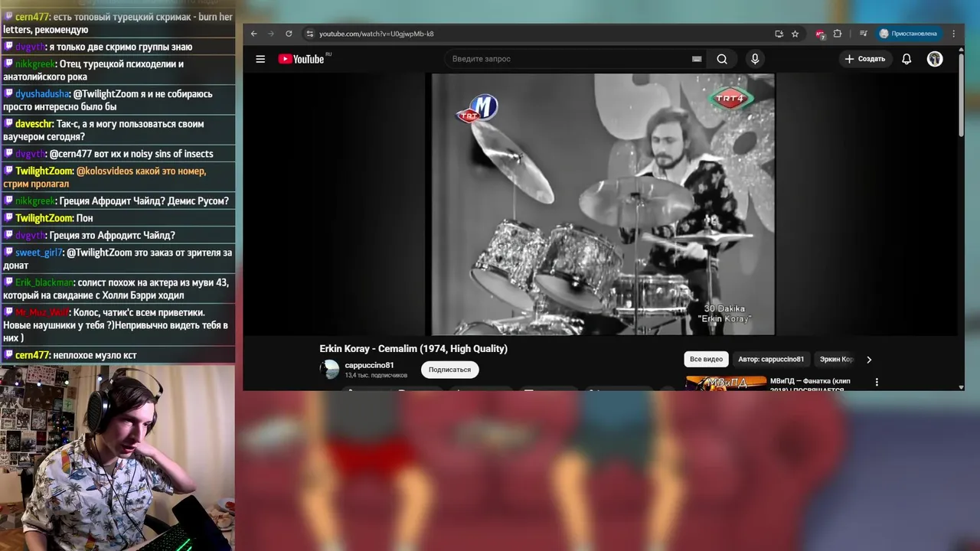Open the YouTube hamburger guide menu

(x=260, y=59)
